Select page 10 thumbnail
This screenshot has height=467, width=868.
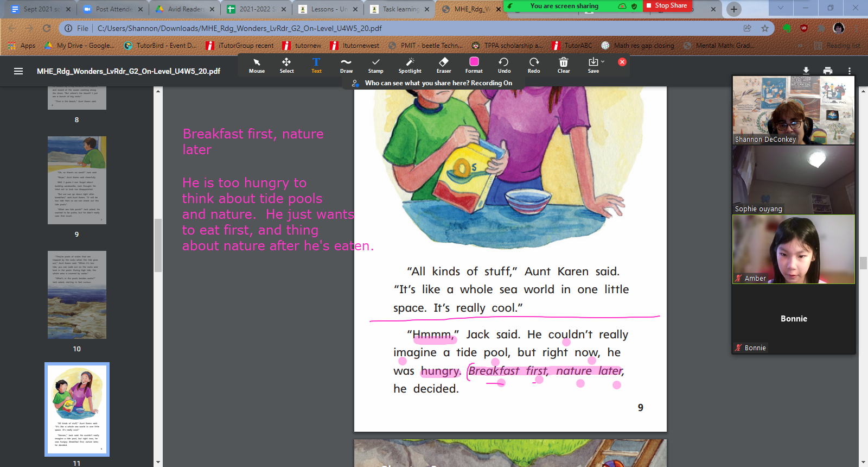tap(77, 295)
